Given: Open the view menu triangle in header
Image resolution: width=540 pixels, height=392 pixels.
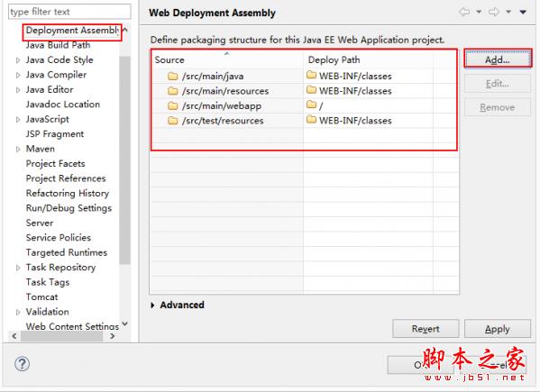Looking at the screenshot, I should coord(523,12).
